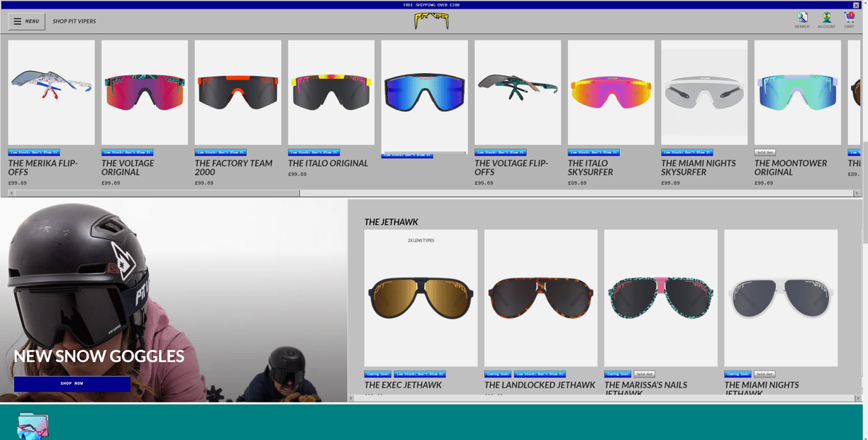Open The Merika Flip-Offs product image

[x=51, y=92]
